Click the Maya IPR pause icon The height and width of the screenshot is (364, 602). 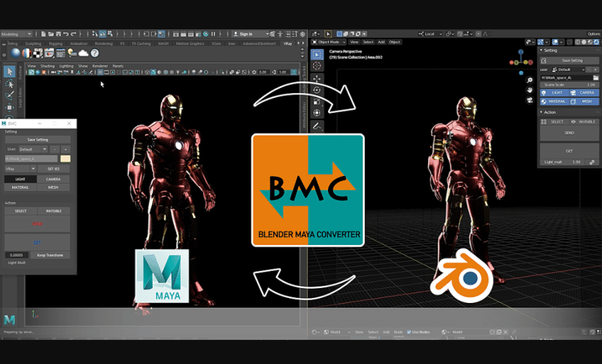(x=214, y=34)
